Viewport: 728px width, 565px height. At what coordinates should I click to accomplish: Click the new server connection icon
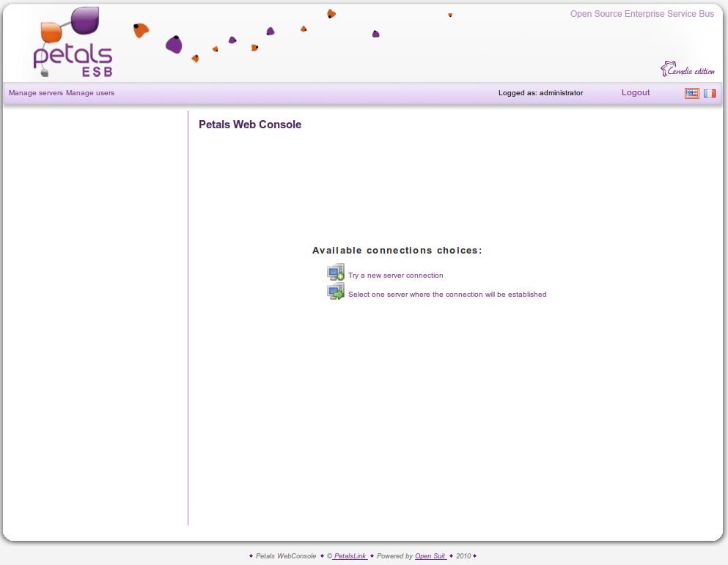pyautogui.click(x=335, y=273)
